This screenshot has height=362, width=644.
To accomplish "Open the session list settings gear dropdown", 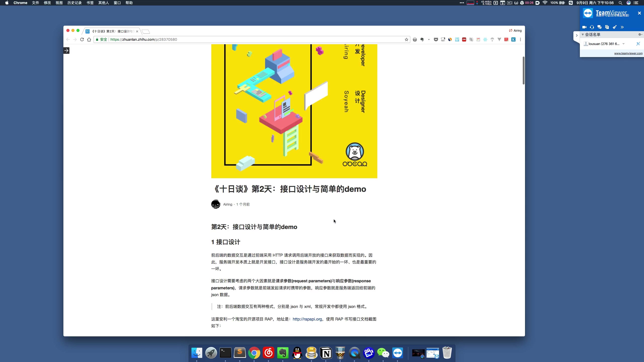I will click(640, 35).
